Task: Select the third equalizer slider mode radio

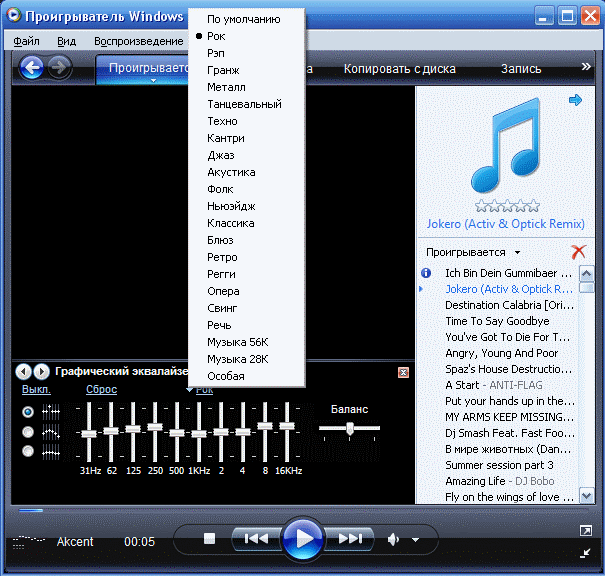Action: point(28,451)
